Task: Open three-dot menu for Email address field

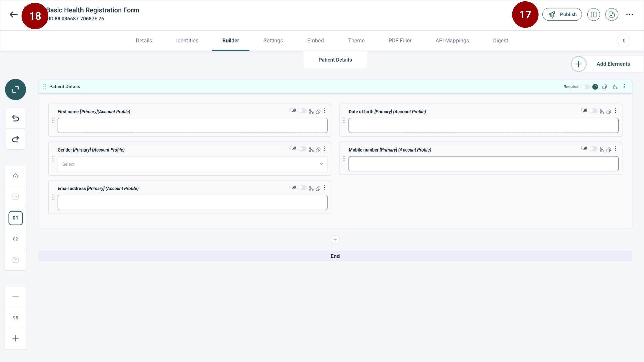Action: pyautogui.click(x=325, y=188)
